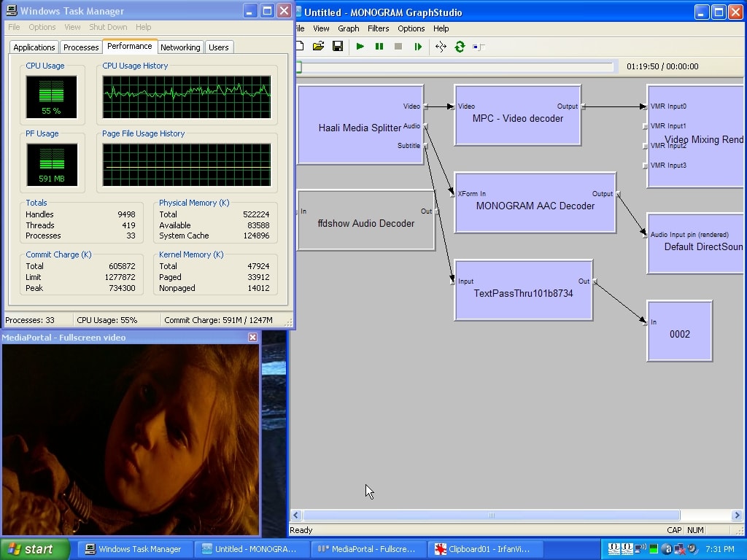Image resolution: width=747 pixels, height=560 pixels.
Task: Switch to MediaPortal via its taskbar button
Action: point(367,549)
